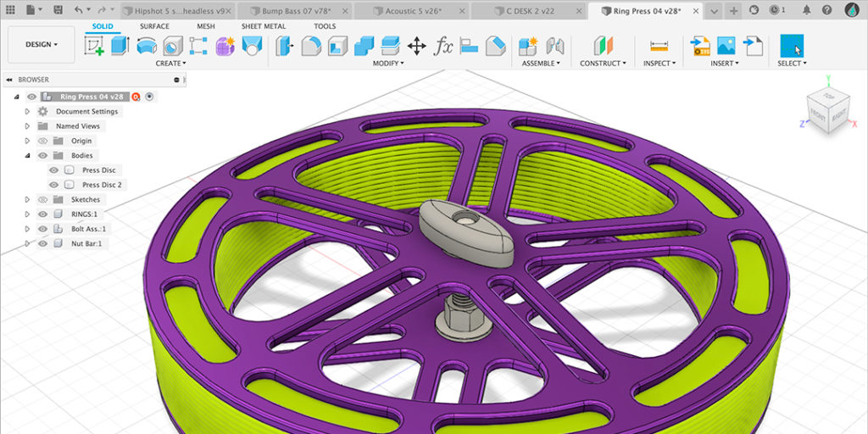Select the Fillet tool
This screenshot has height=434, width=868.
point(311,46)
